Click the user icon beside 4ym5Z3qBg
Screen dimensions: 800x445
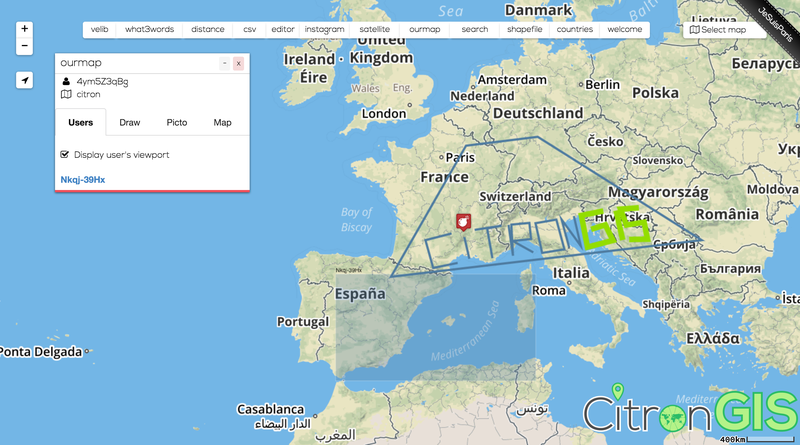click(x=66, y=81)
